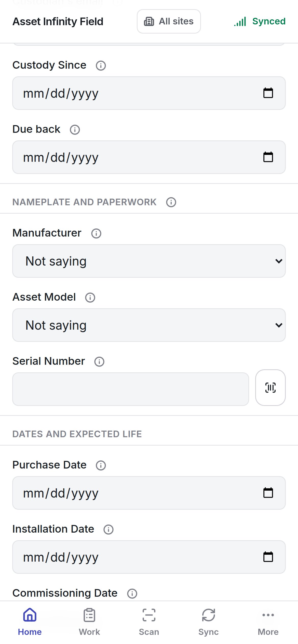
Task: Show info tooltip for Due back
Action: point(75,129)
